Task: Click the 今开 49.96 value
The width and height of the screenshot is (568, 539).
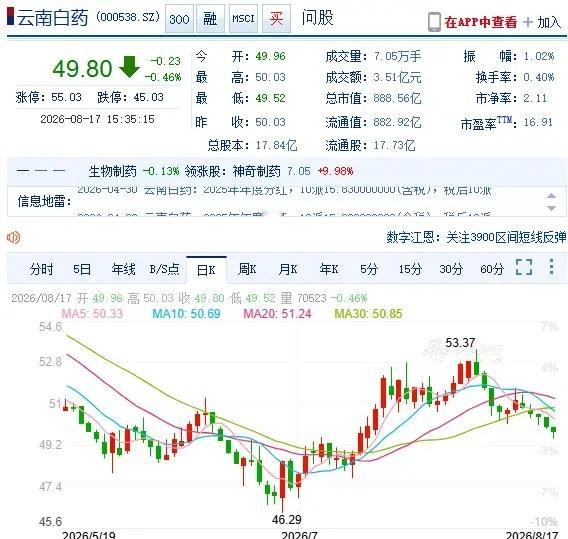Action: [270, 57]
